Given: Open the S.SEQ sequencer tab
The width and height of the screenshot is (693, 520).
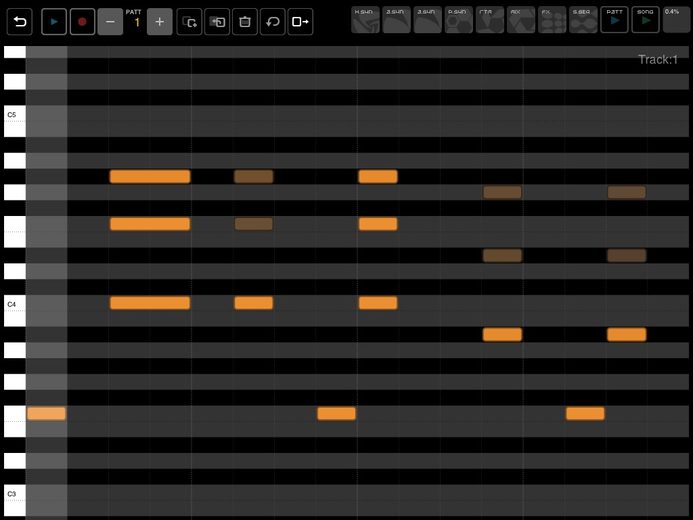Looking at the screenshot, I should [x=583, y=20].
